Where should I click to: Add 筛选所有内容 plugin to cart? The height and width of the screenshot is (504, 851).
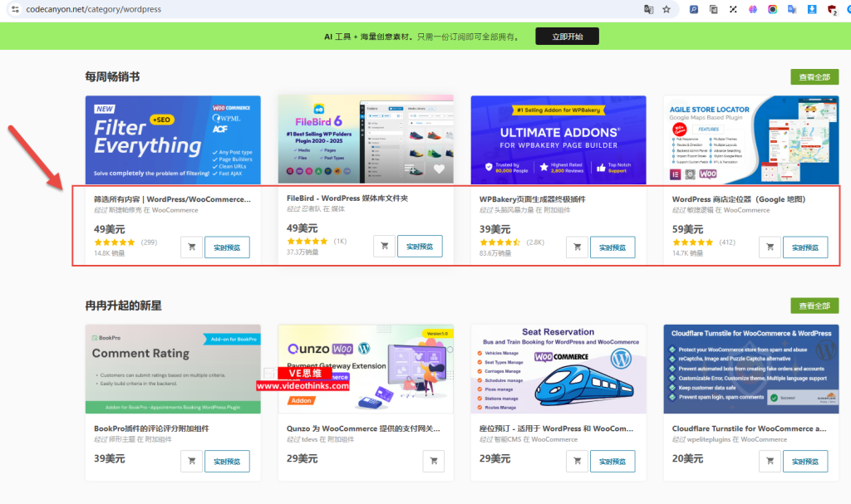click(x=192, y=246)
